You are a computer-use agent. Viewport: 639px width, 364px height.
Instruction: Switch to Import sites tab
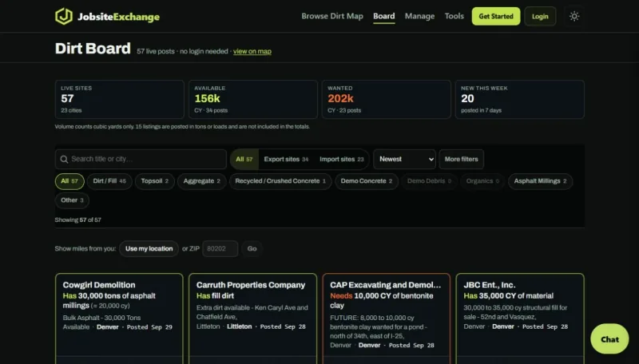click(x=342, y=159)
